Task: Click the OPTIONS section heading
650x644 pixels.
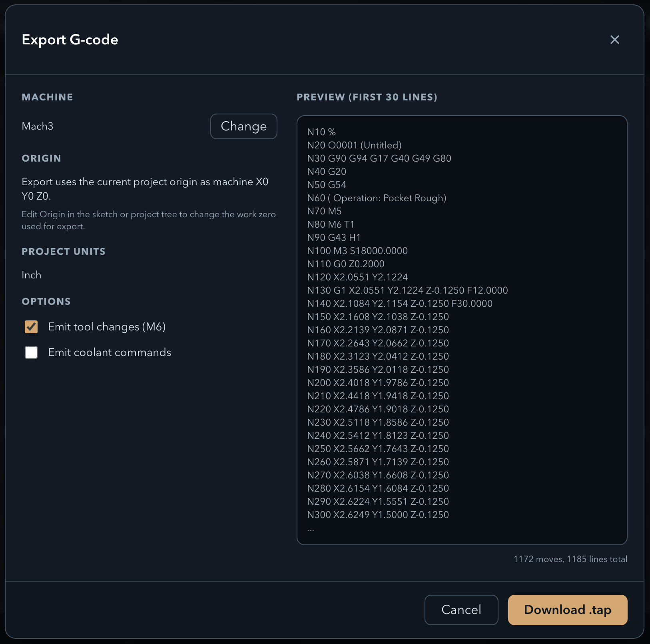Action: pos(46,301)
